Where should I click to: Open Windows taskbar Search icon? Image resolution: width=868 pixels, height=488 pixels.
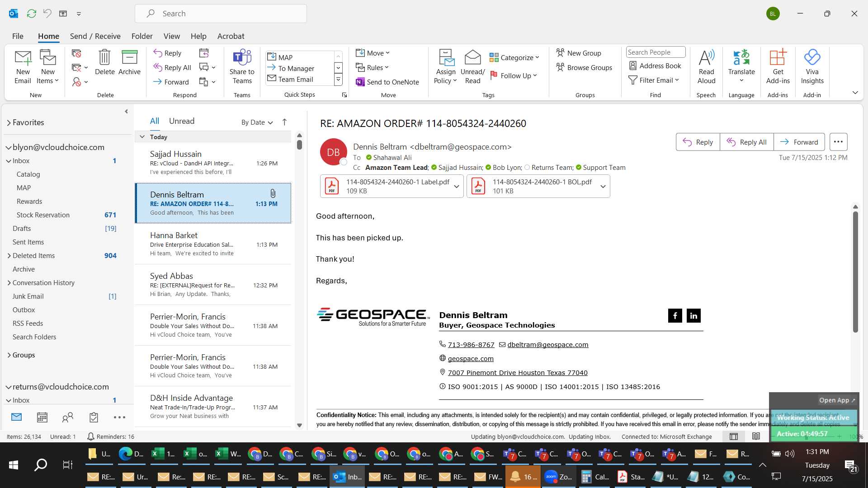[41, 465]
